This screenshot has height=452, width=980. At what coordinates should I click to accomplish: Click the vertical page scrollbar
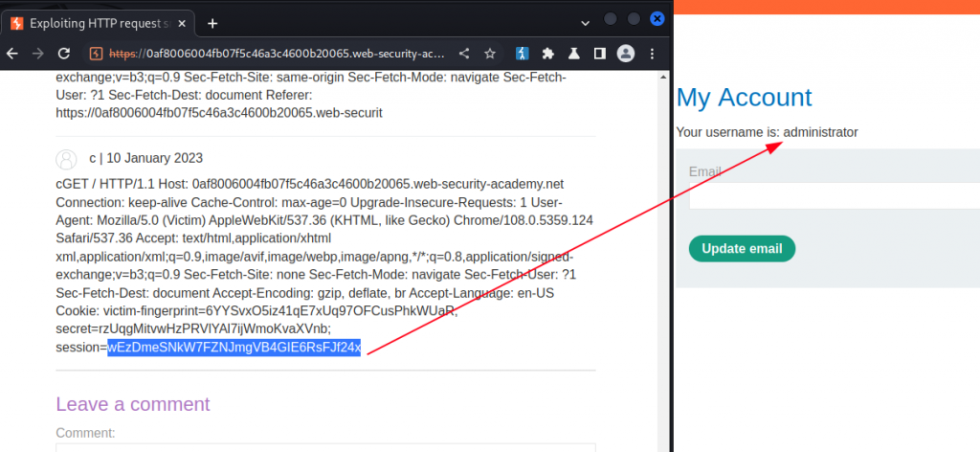(664, 260)
